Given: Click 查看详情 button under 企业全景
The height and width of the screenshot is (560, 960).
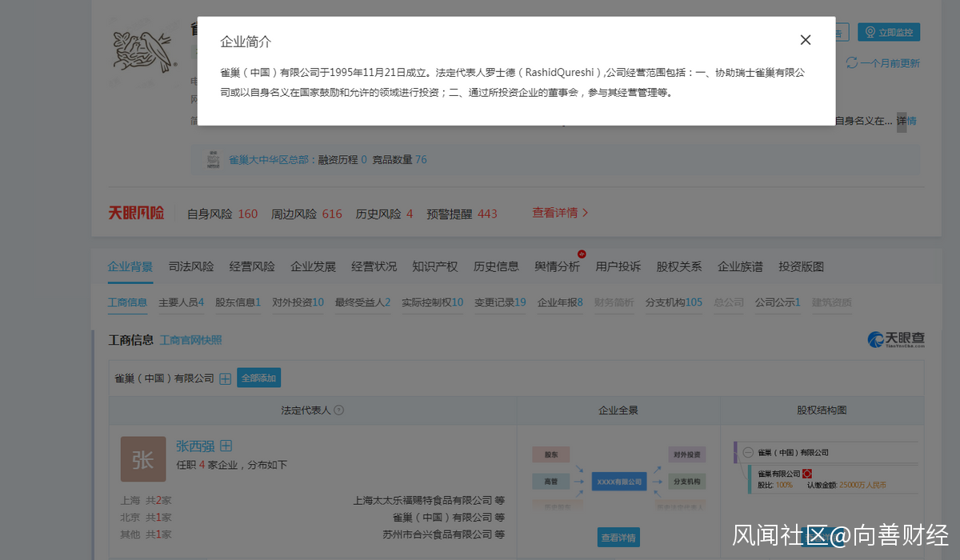Looking at the screenshot, I should pyautogui.click(x=618, y=538).
